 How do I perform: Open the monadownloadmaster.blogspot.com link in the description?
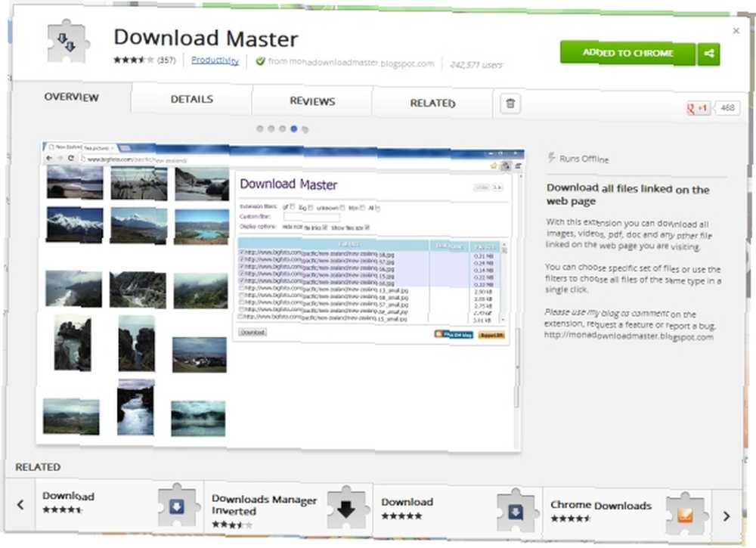click(x=629, y=336)
